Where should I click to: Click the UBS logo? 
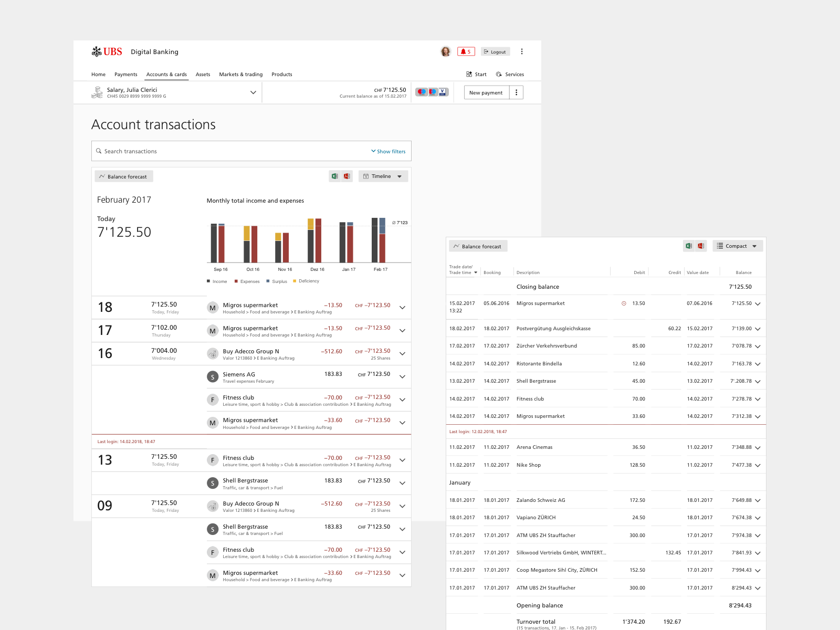tap(107, 51)
